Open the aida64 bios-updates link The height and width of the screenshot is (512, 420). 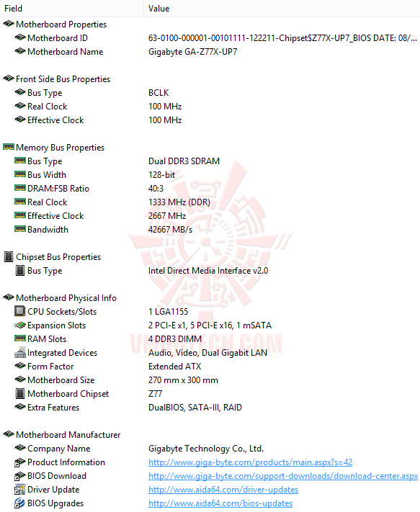point(220,503)
